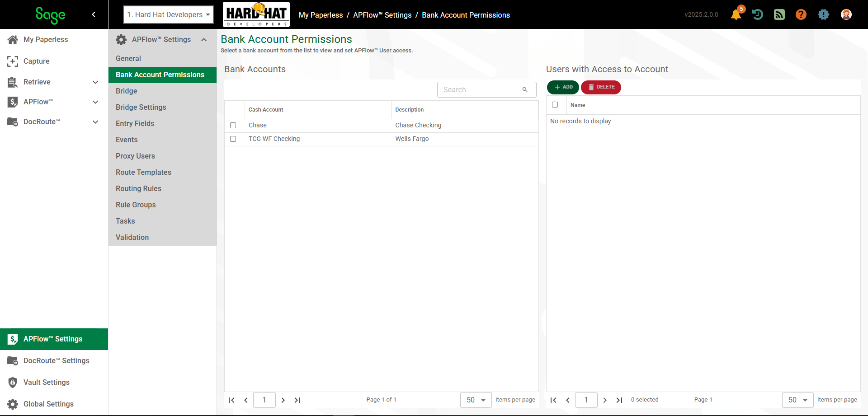Open the Capture section in the sidebar
Viewport: 868px width, 416px height.
click(36, 61)
